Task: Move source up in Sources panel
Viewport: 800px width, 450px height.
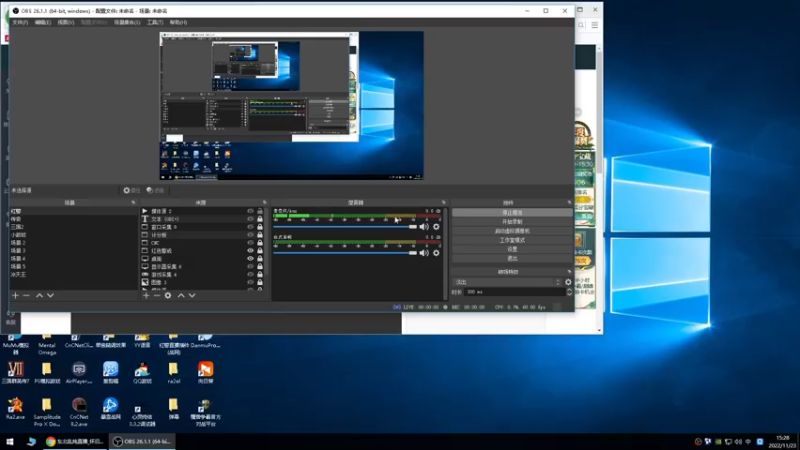Action: 181,295
